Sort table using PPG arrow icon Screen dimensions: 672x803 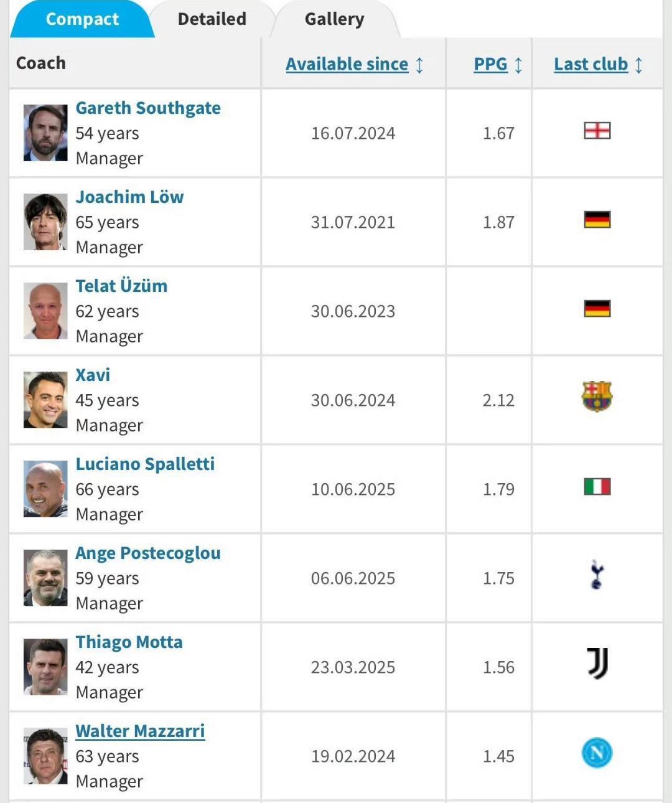coord(518,65)
